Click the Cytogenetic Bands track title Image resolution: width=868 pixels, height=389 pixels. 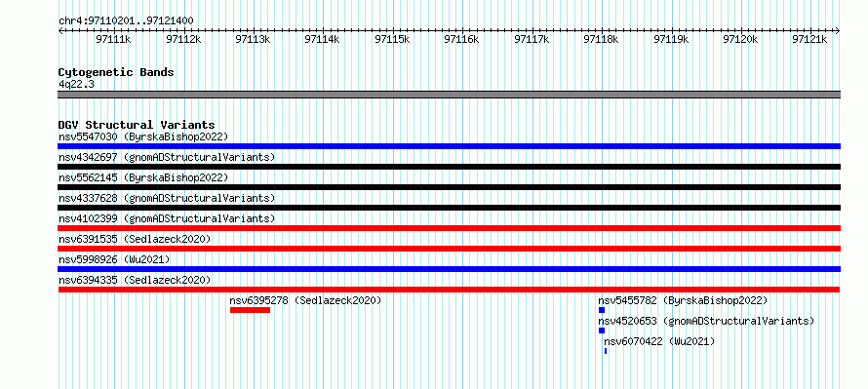click(116, 72)
